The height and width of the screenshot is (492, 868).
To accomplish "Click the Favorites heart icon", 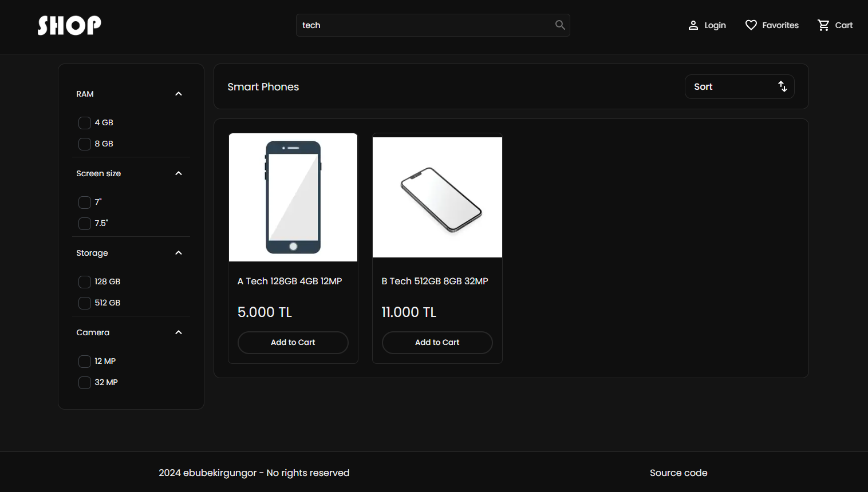I will pyautogui.click(x=751, y=25).
